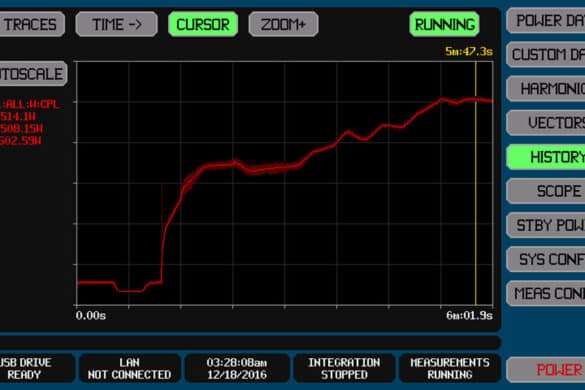The height and width of the screenshot is (390, 585).
Task: Select the highlighted HISTORY view
Action: tap(546, 157)
